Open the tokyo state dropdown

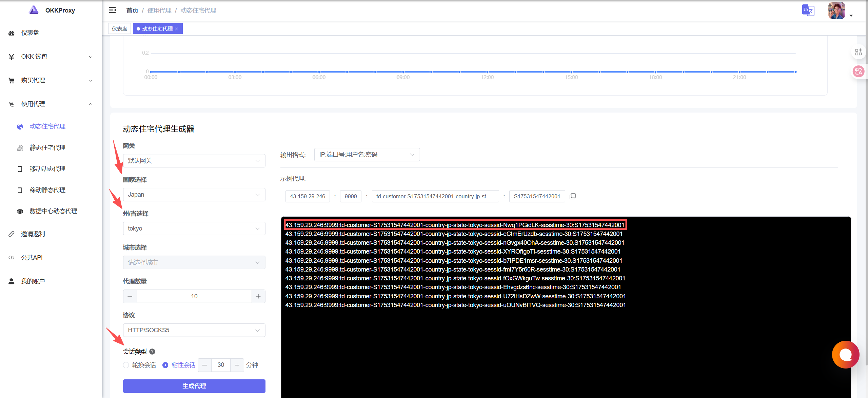tap(194, 228)
